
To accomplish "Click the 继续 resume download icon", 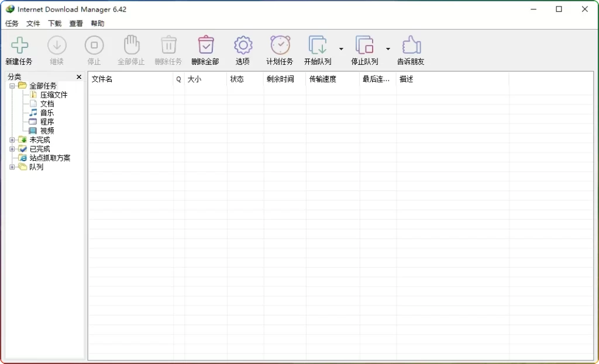I will pyautogui.click(x=57, y=50).
